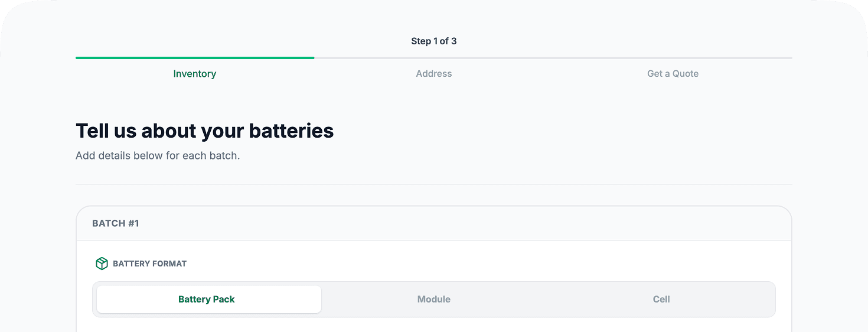The width and height of the screenshot is (868, 332).
Task: Select the Battery Pack format option
Action: (x=207, y=300)
